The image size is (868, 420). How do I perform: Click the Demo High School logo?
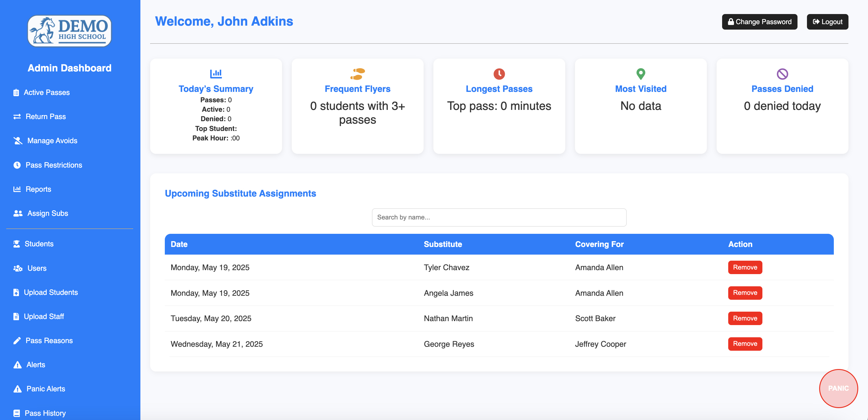click(x=69, y=31)
